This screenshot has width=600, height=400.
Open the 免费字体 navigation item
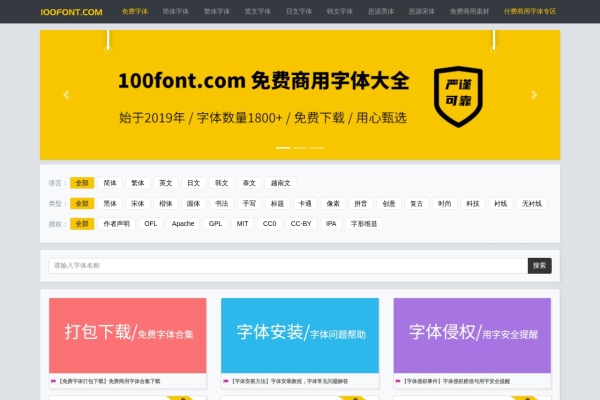click(135, 11)
